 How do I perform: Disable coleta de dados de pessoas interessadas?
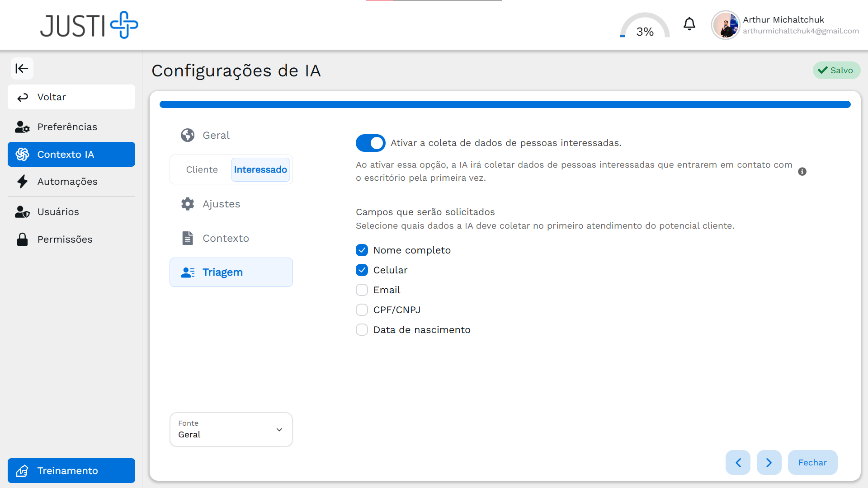(x=370, y=143)
